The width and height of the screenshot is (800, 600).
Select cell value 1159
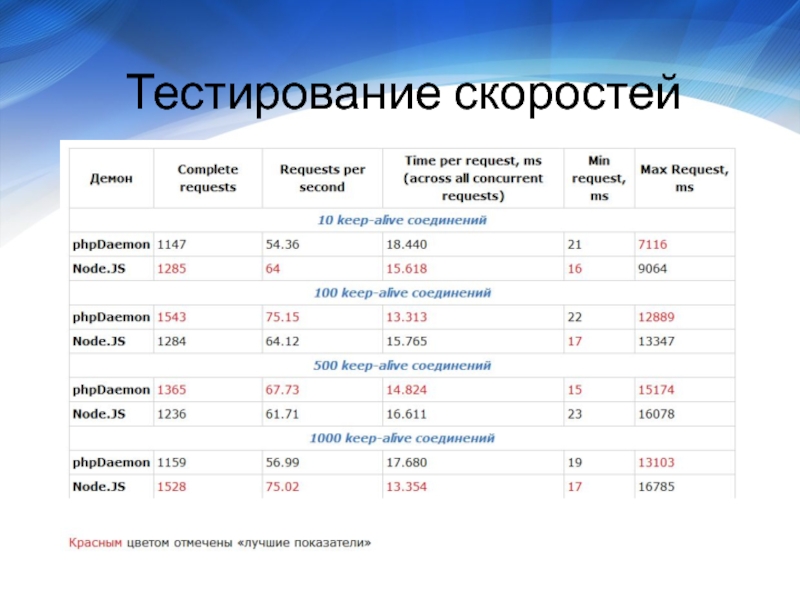point(171,462)
